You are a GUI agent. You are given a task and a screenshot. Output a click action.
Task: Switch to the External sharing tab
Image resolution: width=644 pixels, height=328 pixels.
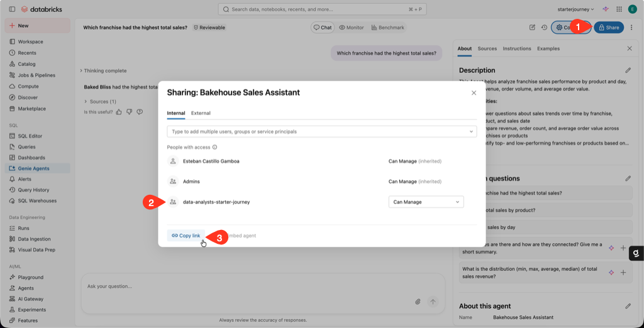tap(201, 113)
